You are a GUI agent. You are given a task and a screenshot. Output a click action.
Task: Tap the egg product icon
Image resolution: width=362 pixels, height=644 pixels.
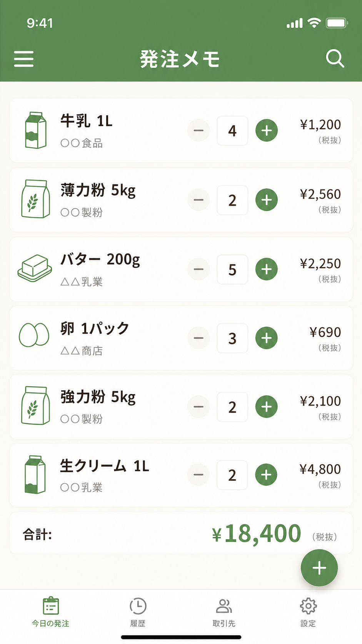coord(34,334)
